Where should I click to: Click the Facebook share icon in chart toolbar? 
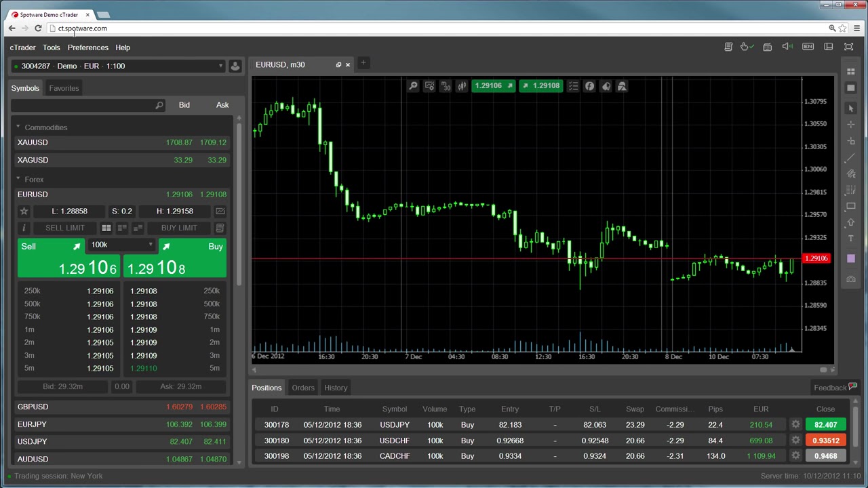[x=589, y=86]
